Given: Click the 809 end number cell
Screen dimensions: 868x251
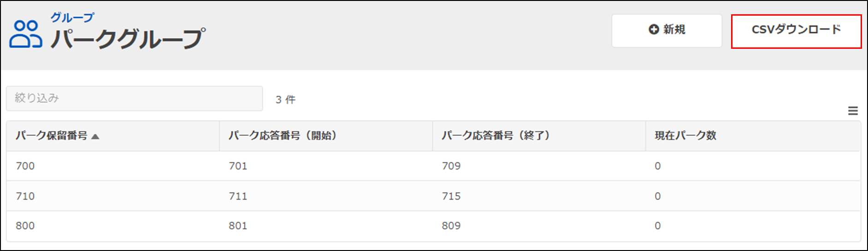Looking at the screenshot, I should coord(451,226).
